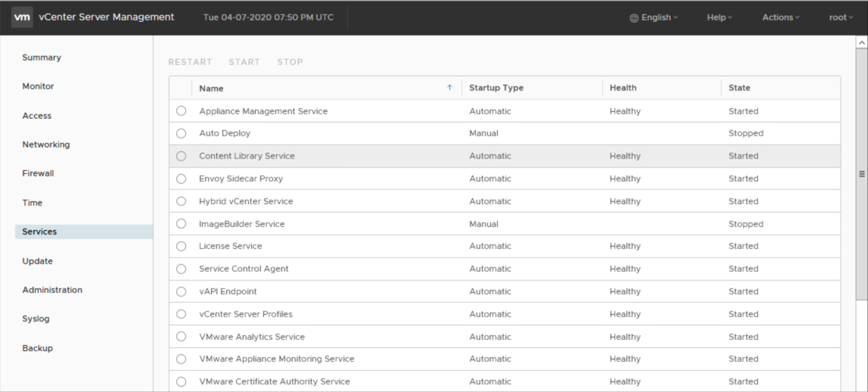Click the Content Library Service name
Screen dimensions: 868x392
(x=247, y=156)
